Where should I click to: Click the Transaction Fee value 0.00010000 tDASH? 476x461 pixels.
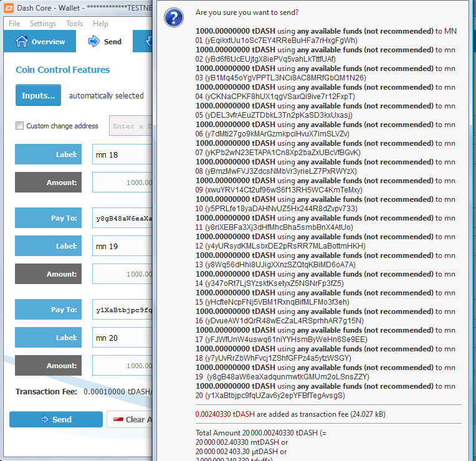[x=118, y=391]
